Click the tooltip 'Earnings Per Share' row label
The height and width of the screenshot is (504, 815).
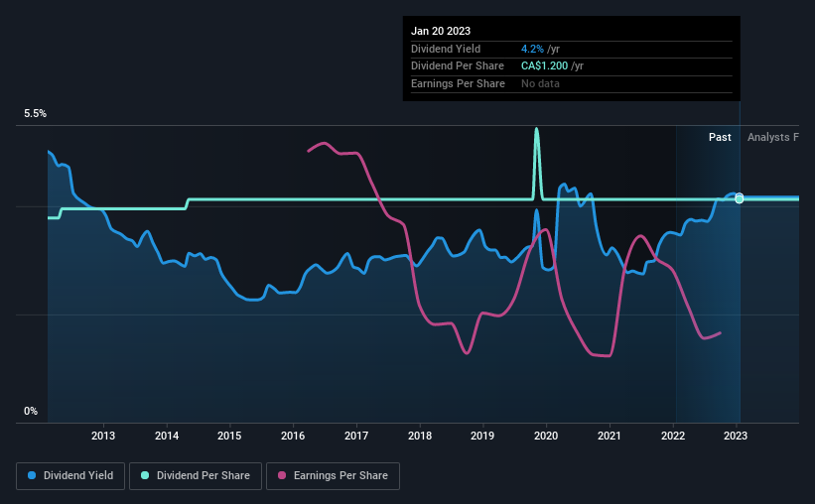[458, 83]
